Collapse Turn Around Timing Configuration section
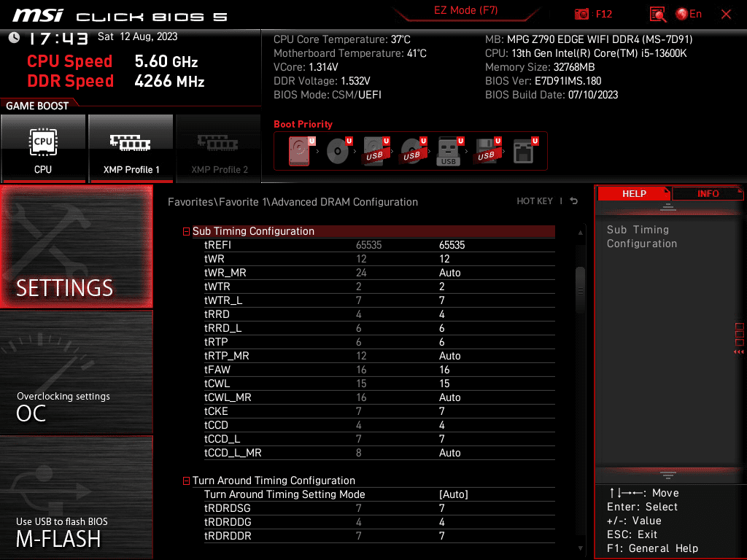 (186, 481)
